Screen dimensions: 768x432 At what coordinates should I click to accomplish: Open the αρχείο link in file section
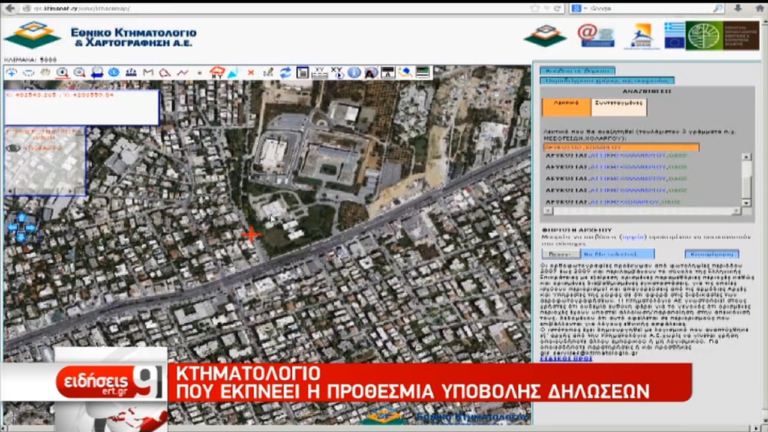632,237
